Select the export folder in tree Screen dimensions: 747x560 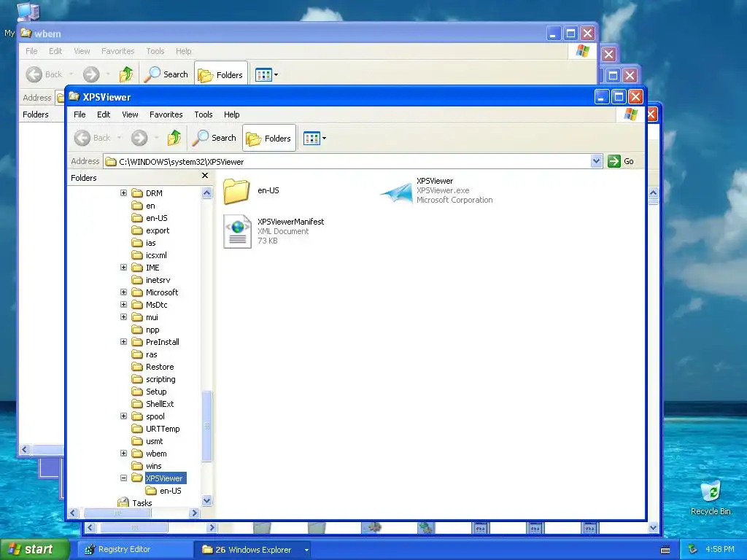[158, 230]
